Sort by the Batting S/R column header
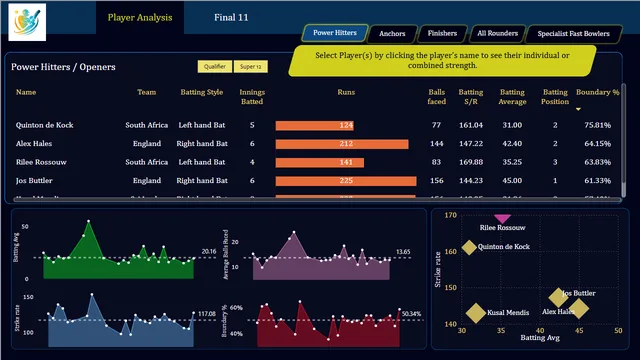 click(471, 97)
